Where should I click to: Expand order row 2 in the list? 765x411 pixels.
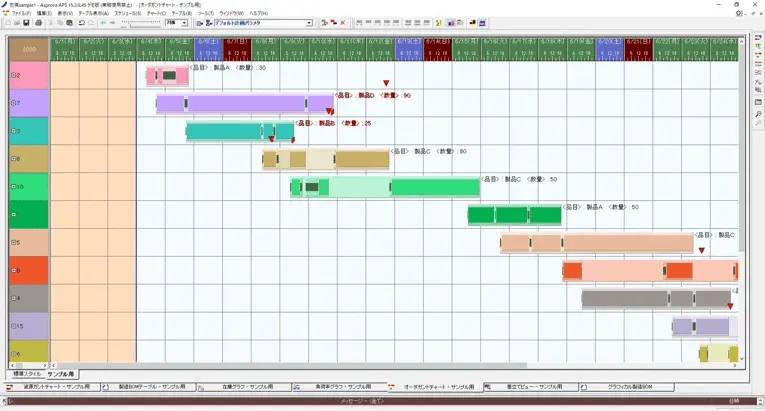(12, 75)
